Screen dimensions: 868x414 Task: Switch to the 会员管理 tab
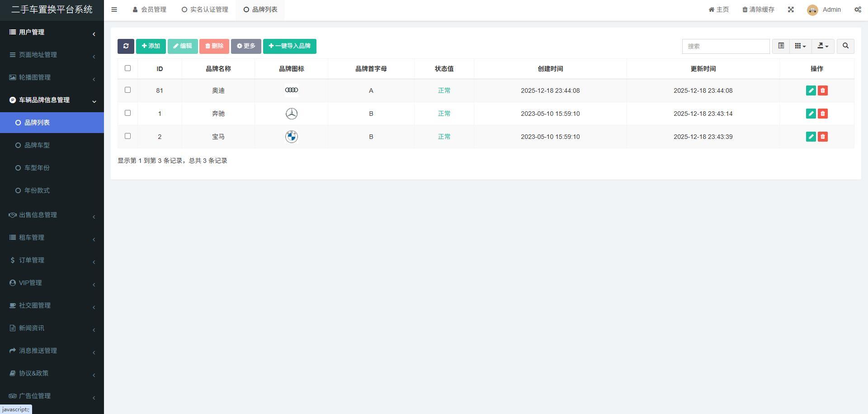(150, 10)
